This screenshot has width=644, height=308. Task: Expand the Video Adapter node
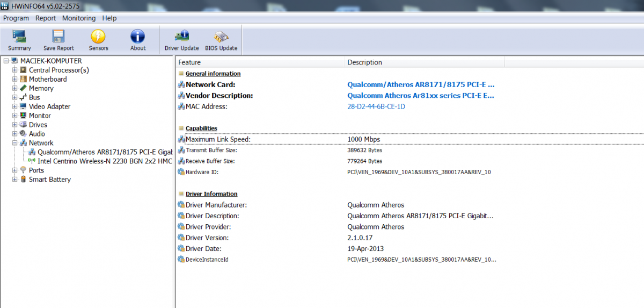tap(15, 106)
